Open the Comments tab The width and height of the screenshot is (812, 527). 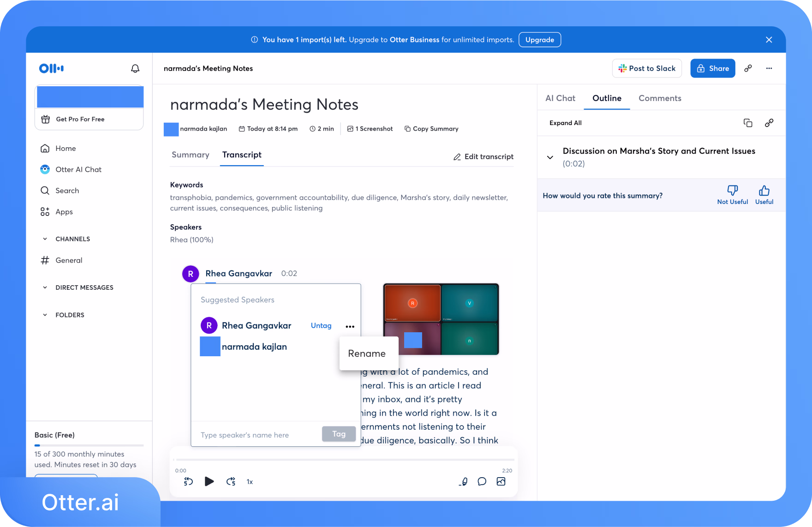660,98
